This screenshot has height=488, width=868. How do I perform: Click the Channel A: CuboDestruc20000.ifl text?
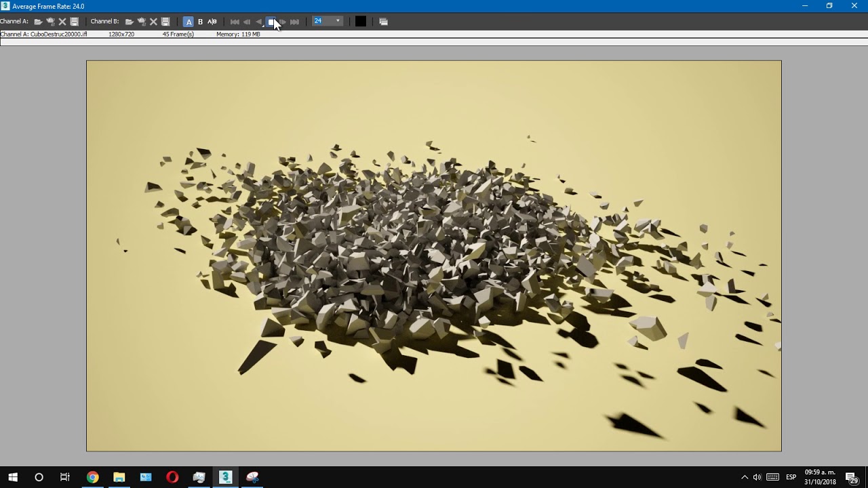pos(43,34)
